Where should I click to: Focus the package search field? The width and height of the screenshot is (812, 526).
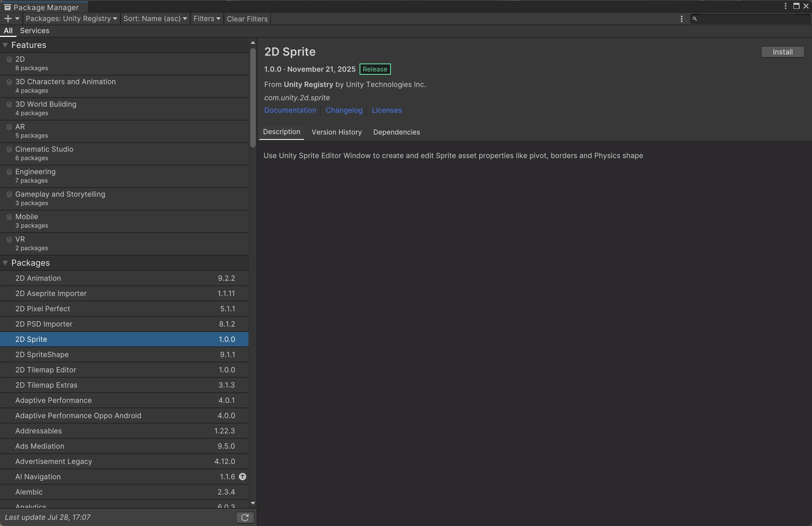click(x=750, y=19)
